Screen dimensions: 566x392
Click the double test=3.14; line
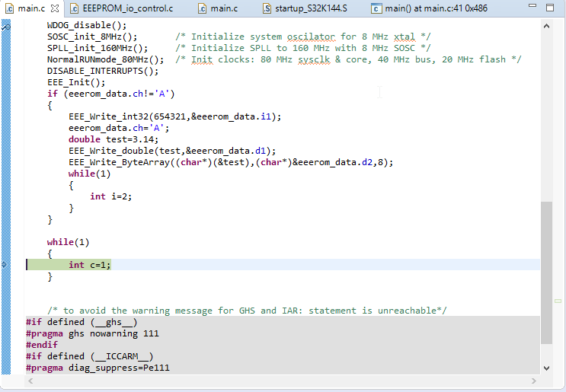point(114,139)
